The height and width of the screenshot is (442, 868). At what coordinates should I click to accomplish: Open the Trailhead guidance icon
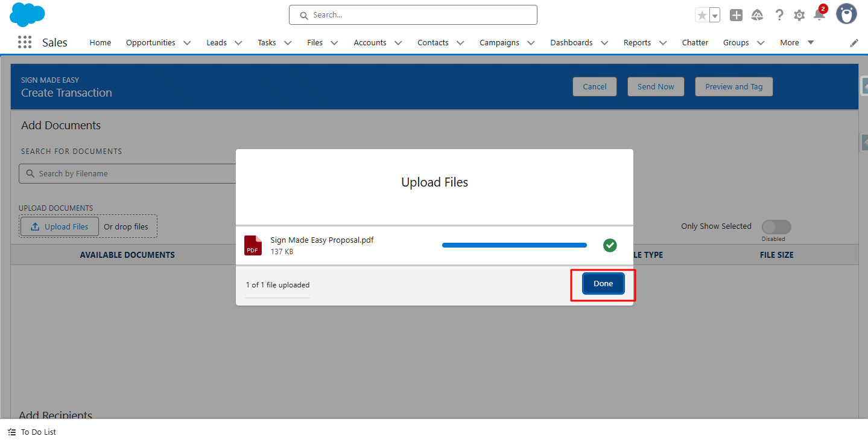[x=758, y=15]
